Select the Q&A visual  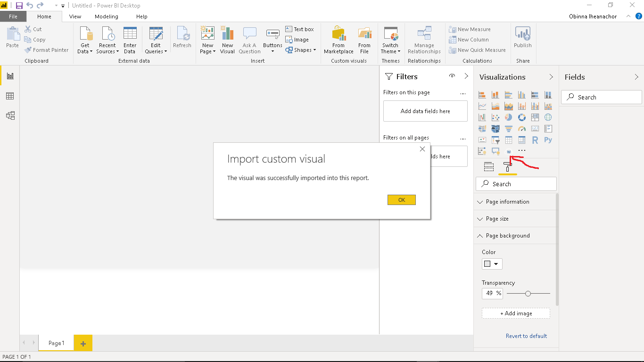click(x=495, y=151)
